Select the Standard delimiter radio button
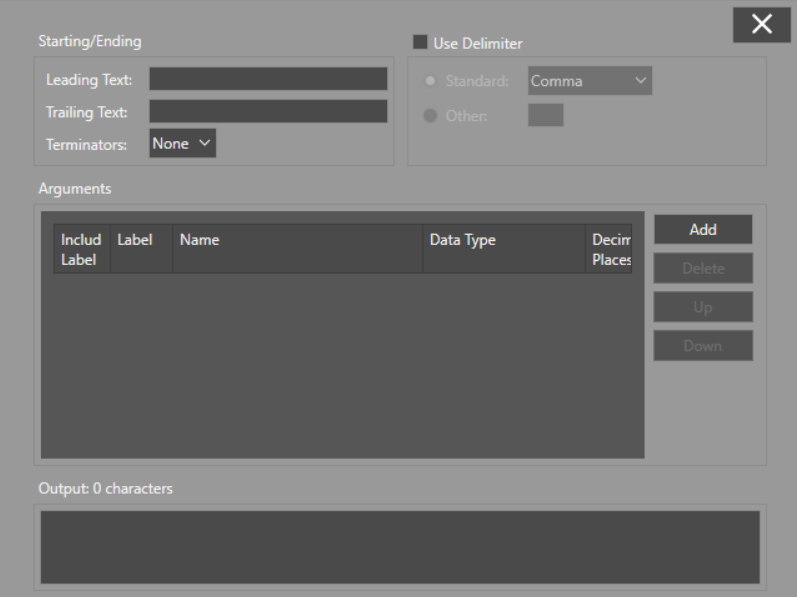The image size is (797, 597). [430, 80]
